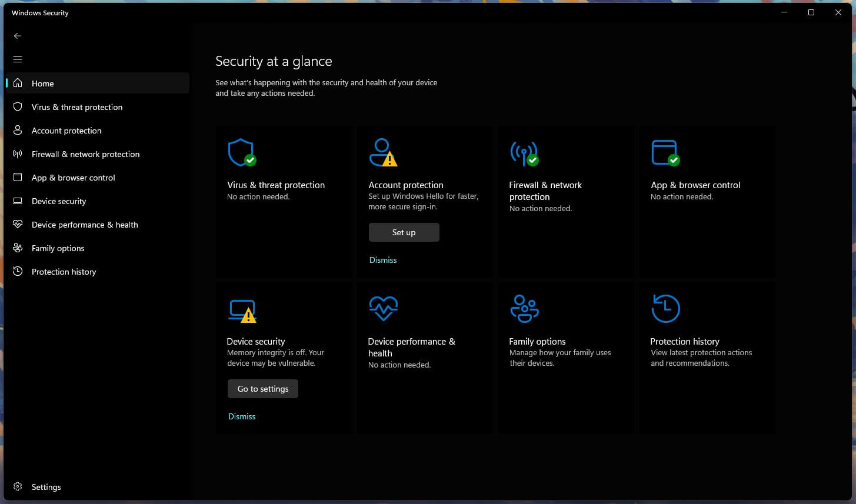856x504 pixels.
Task: Click the clock icon beside Protection history in sidebar
Action: (18, 271)
